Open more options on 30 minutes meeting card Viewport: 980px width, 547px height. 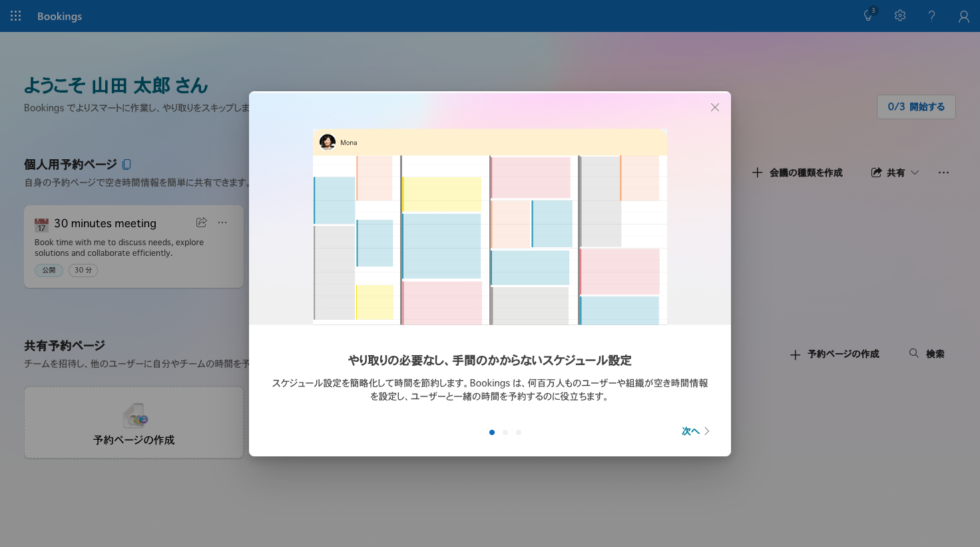click(222, 223)
